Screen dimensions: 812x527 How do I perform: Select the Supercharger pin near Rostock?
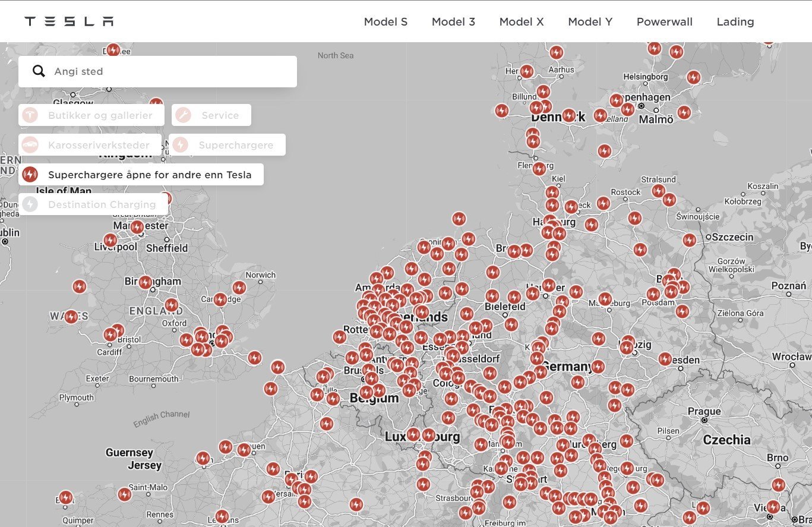[x=604, y=204]
